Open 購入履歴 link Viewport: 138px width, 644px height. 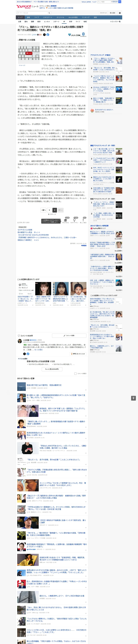pyautogui.click(x=112, y=13)
